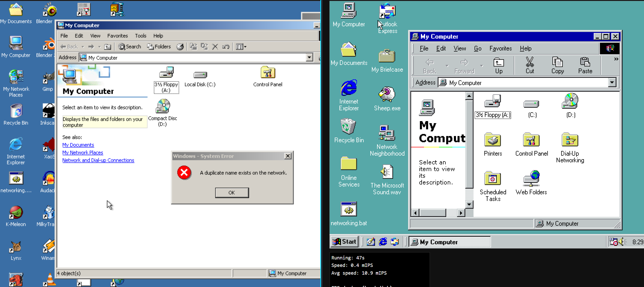This screenshot has height=287, width=644.
Task: Select the Network Neighborhood desktop icon
Action: (x=387, y=140)
